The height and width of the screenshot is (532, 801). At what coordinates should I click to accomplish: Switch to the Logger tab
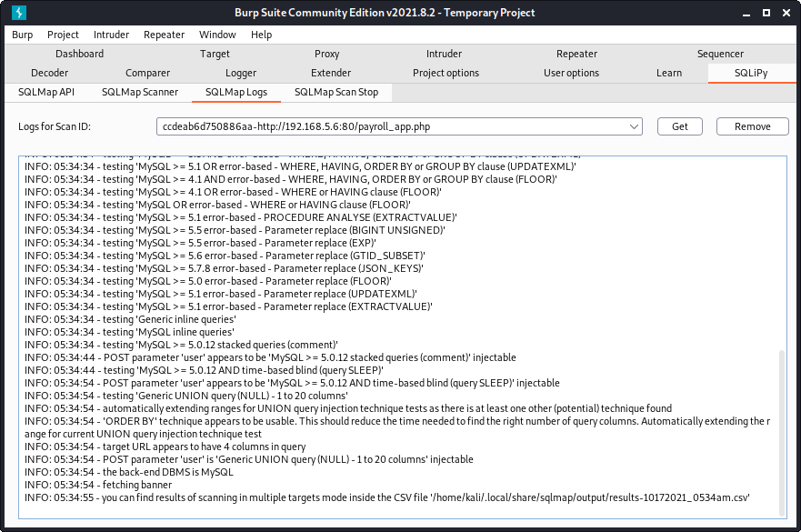pyautogui.click(x=241, y=73)
